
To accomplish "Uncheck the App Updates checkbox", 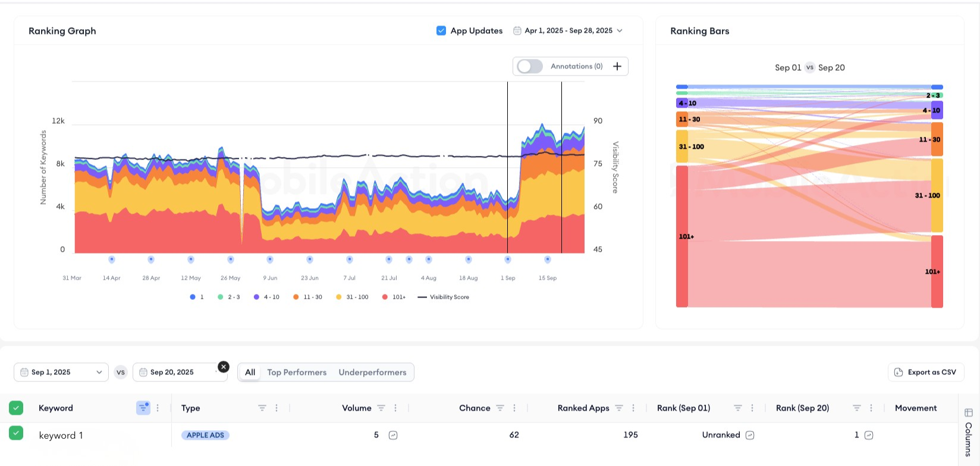I will click(x=441, y=30).
